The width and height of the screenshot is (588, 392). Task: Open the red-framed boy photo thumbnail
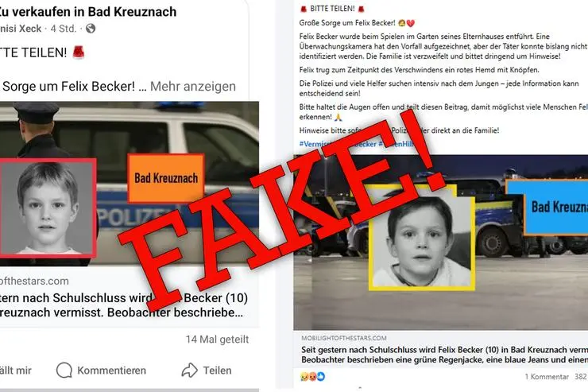(x=47, y=208)
